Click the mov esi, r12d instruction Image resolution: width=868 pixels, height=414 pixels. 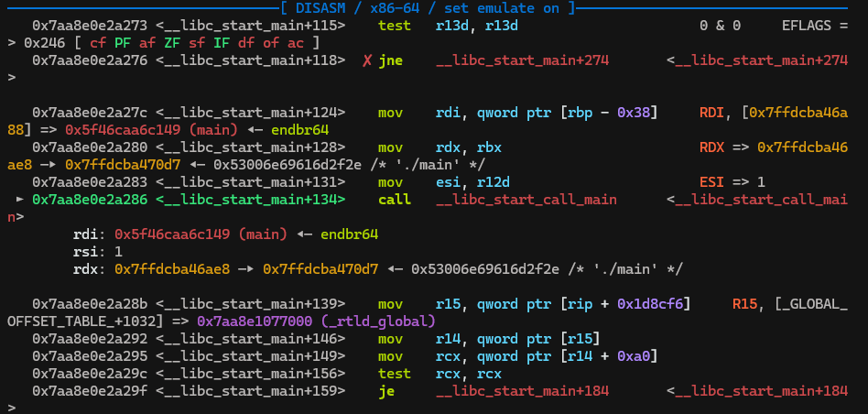pos(443,182)
